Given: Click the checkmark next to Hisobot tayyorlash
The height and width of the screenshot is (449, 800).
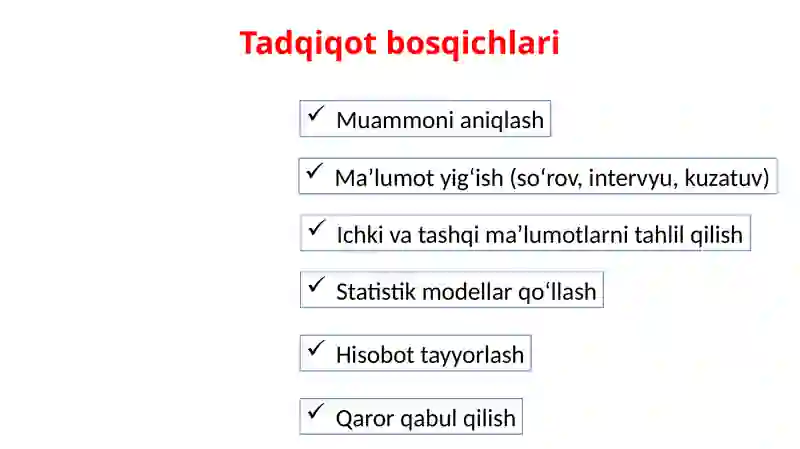Looking at the screenshot, I should pos(316,348).
